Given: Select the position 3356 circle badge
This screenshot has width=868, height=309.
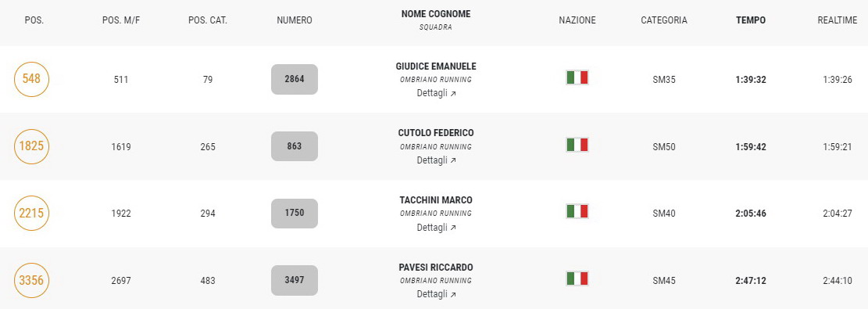Looking at the screenshot, I should (x=31, y=281).
